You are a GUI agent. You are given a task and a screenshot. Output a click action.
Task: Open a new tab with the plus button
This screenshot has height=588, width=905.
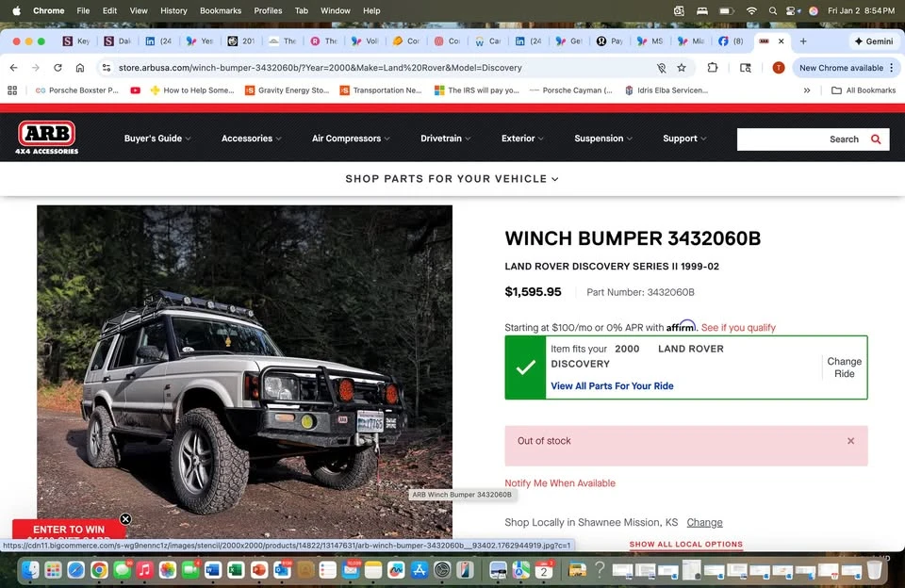803,41
